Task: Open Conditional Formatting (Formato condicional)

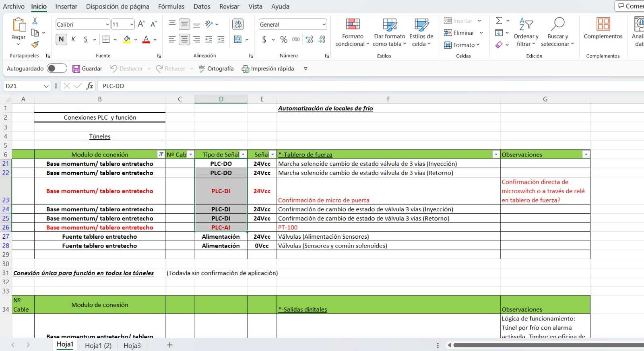Action: 352,32
